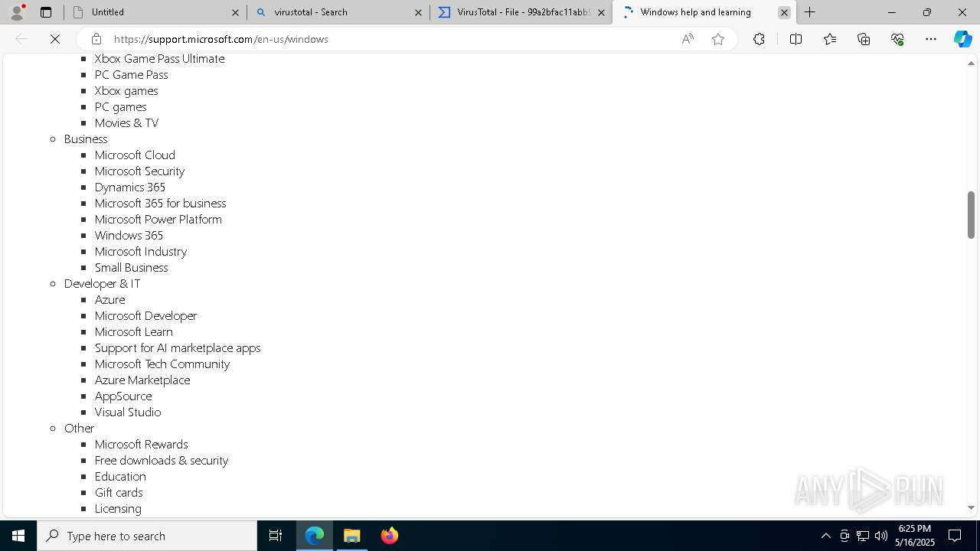This screenshot has width=980, height=551.
Task: Open the Microsoft Security link
Action: coord(139,171)
